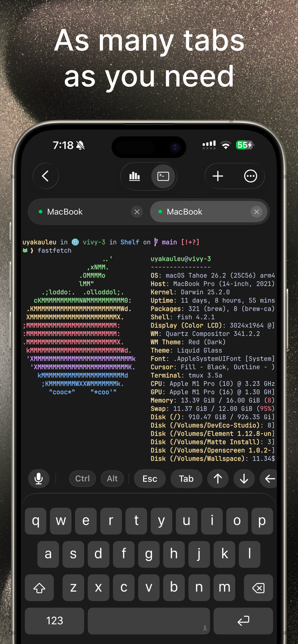Tap the e key
The height and width of the screenshot is (644, 298).
click(x=86, y=521)
